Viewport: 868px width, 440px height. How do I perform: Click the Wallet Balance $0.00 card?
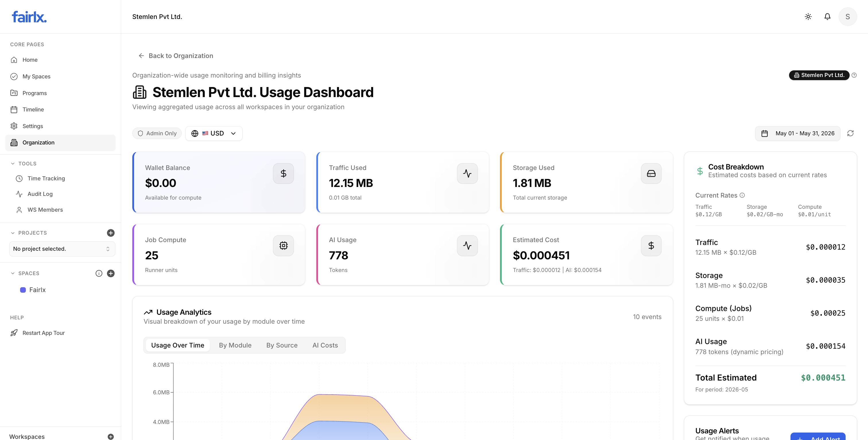pyautogui.click(x=219, y=182)
